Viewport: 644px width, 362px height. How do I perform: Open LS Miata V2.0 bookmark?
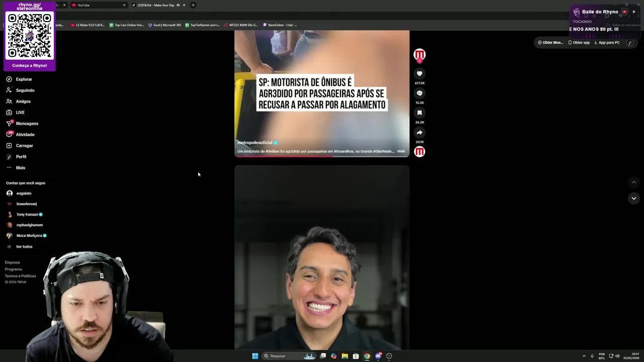click(88, 25)
